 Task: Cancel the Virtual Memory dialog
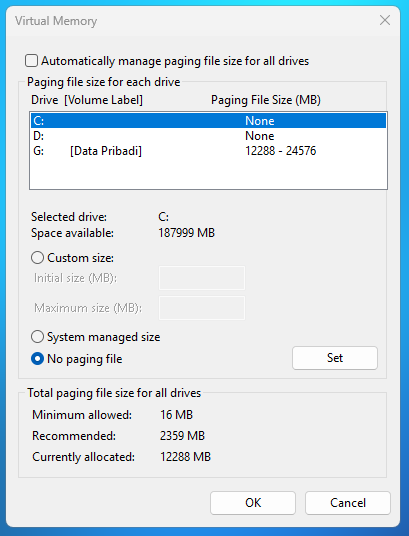[348, 503]
